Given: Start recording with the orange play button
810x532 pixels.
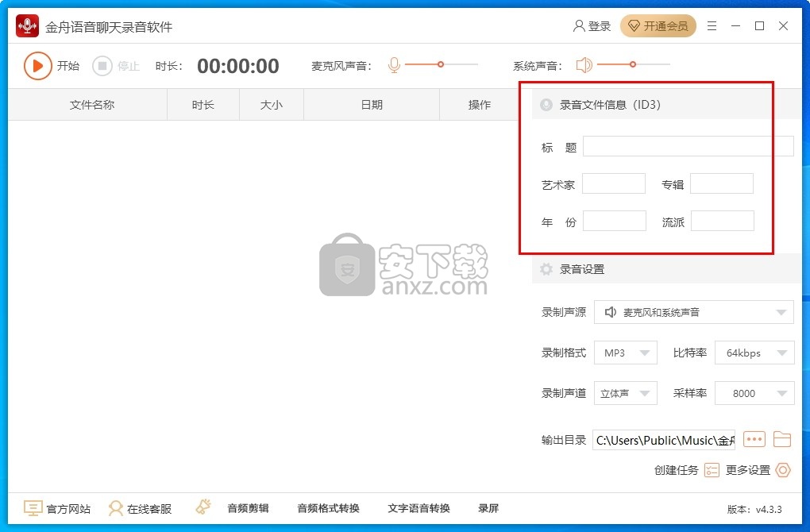Looking at the screenshot, I should [37, 66].
